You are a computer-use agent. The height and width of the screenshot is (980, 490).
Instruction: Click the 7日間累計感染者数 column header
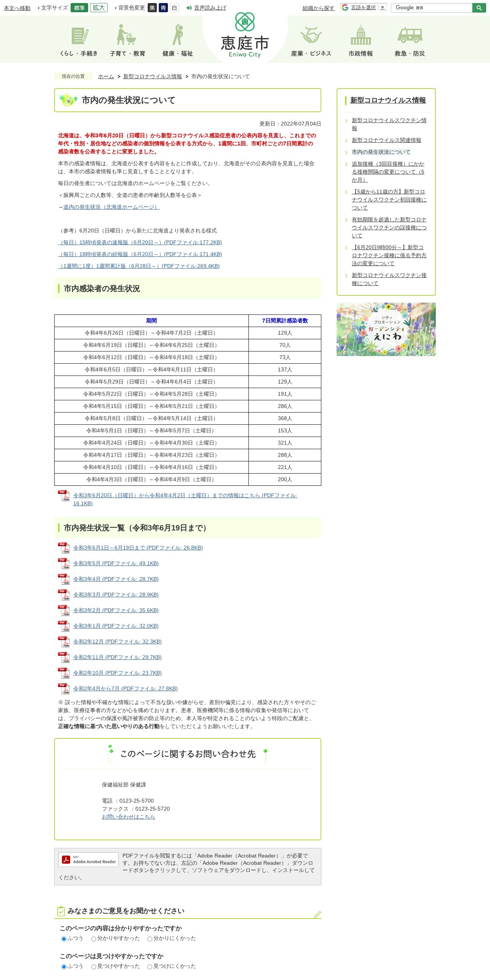[285, 321]
